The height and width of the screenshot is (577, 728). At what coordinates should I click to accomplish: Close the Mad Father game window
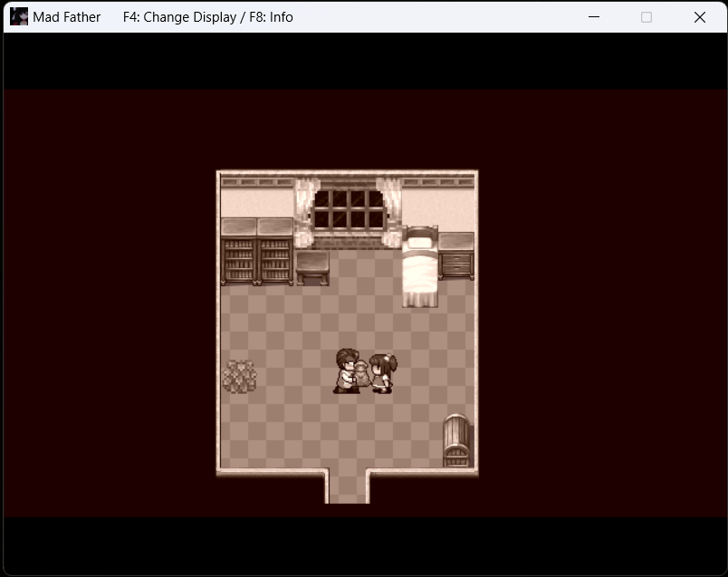pyautogui.click(x=700, y=17)
